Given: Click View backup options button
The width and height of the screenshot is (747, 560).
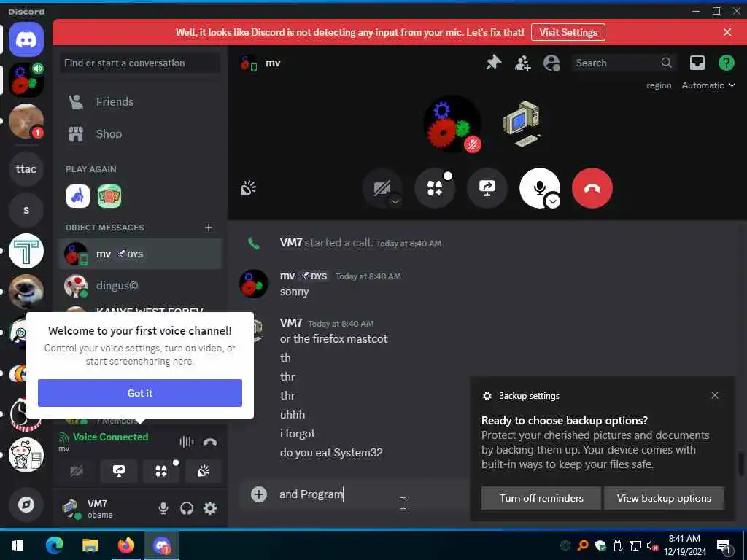Looking at the screenshot, I should pyautogui.click(x=664, y=498).
